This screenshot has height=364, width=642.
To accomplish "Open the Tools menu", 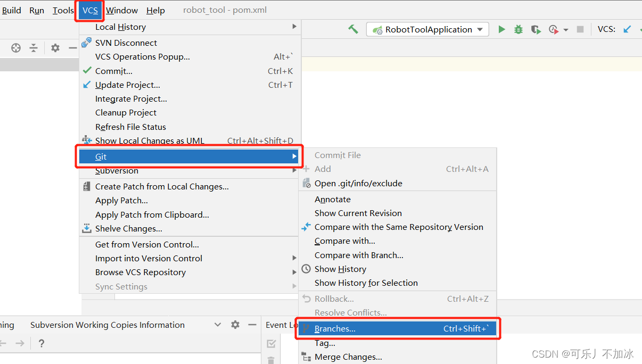I will click(63, 10).
